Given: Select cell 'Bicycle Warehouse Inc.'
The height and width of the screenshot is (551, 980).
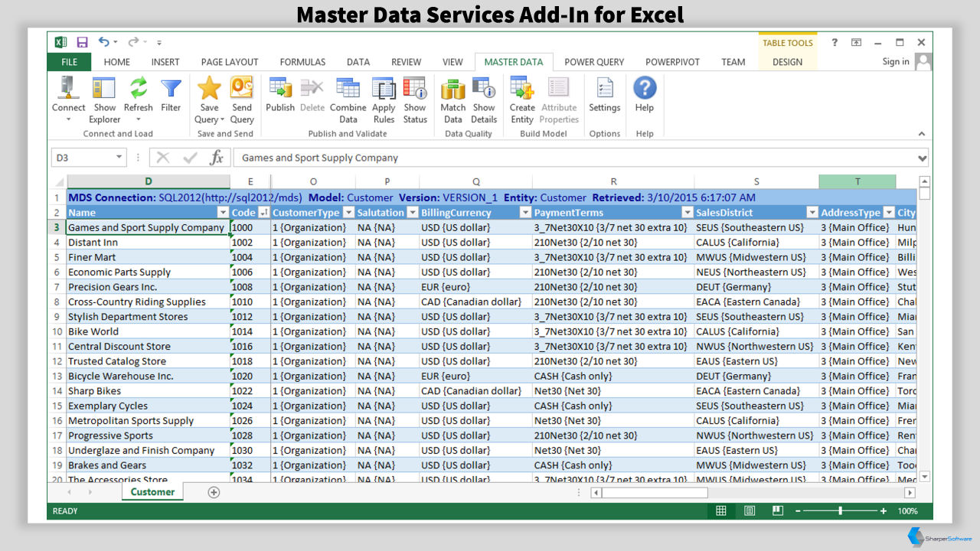Looking at the screenshot, I should tap(149, 376).
